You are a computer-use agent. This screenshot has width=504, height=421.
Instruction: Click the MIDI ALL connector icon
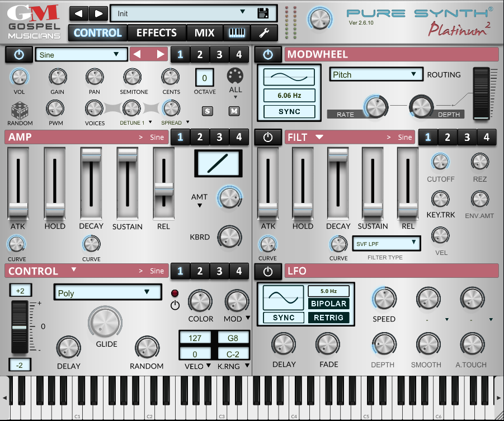[235, 76]
